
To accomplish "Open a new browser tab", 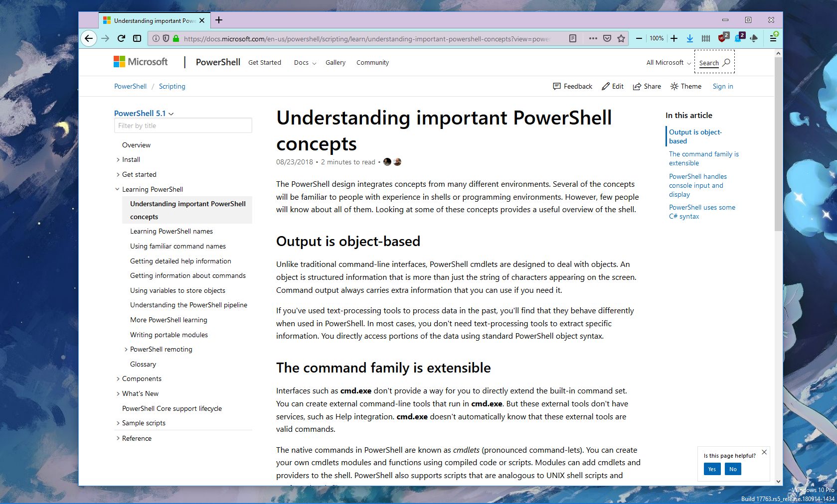I will pos(219,20).
